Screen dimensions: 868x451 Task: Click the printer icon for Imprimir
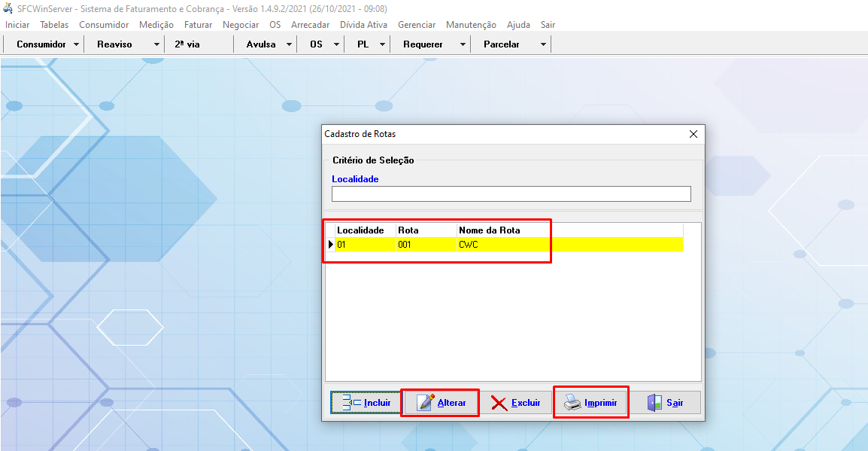[x=572, y=403]
